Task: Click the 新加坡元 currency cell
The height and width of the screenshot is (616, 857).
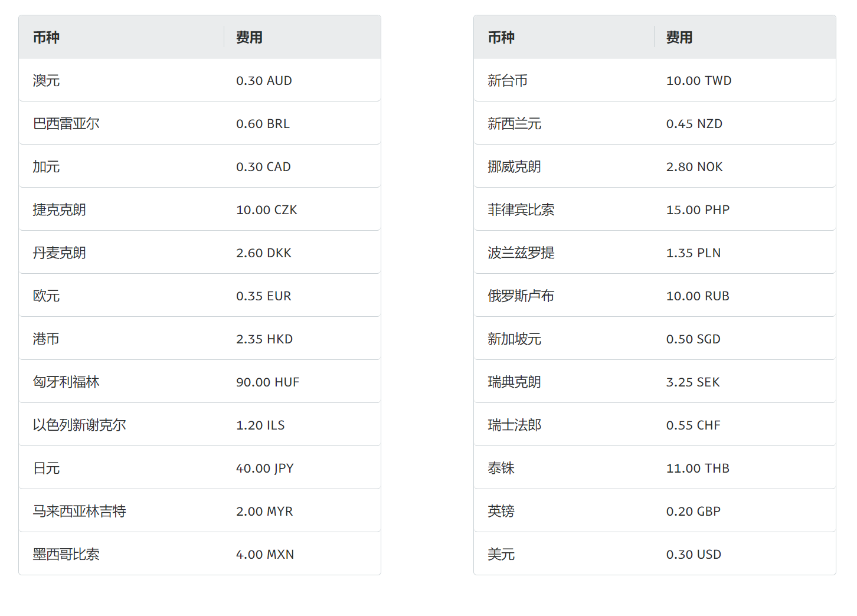Action: [515, 339]
